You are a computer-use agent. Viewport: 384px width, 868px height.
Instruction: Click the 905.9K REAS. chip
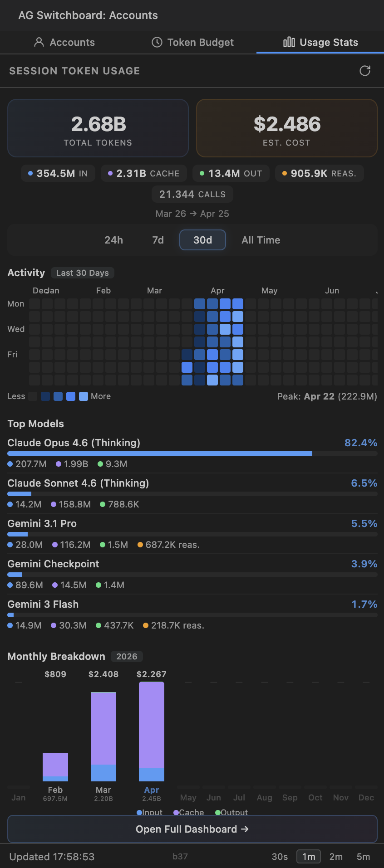[x=320, y=173]
